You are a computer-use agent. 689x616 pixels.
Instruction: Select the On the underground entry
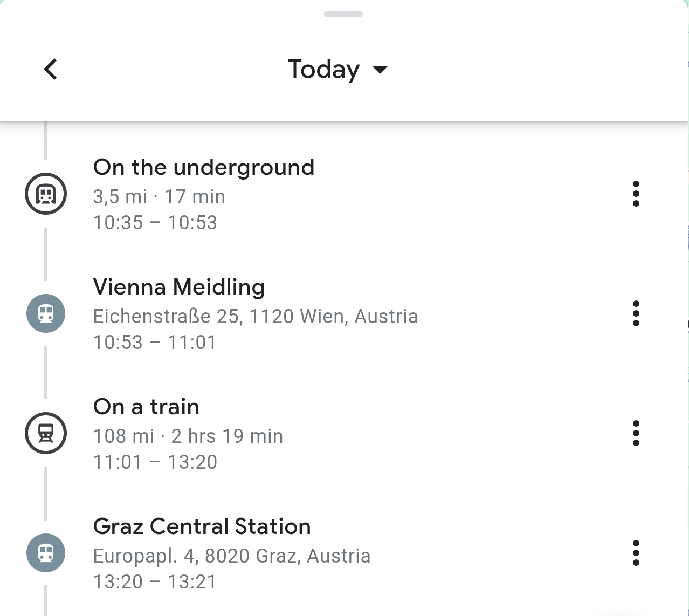point(204,167)
